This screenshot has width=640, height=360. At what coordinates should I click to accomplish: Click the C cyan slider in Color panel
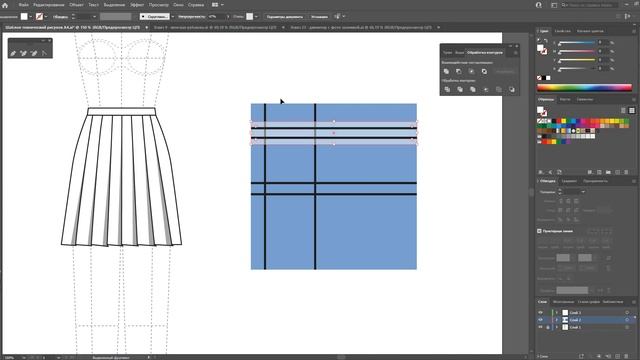click(577, 43)
